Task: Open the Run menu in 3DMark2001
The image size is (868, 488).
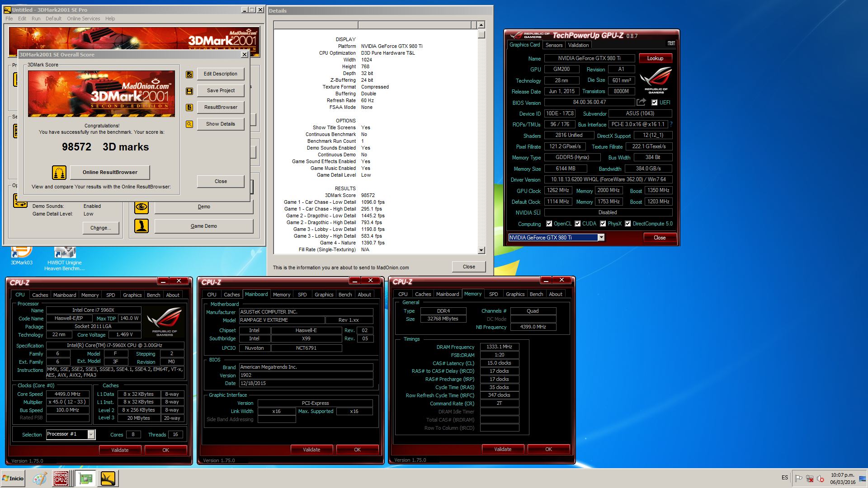Action: click(36, 19)
